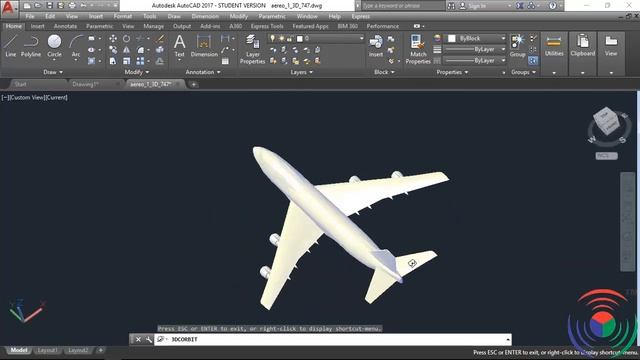Expand the Modify panel
The image size is (640, 360).
click(x=137, y=72)
